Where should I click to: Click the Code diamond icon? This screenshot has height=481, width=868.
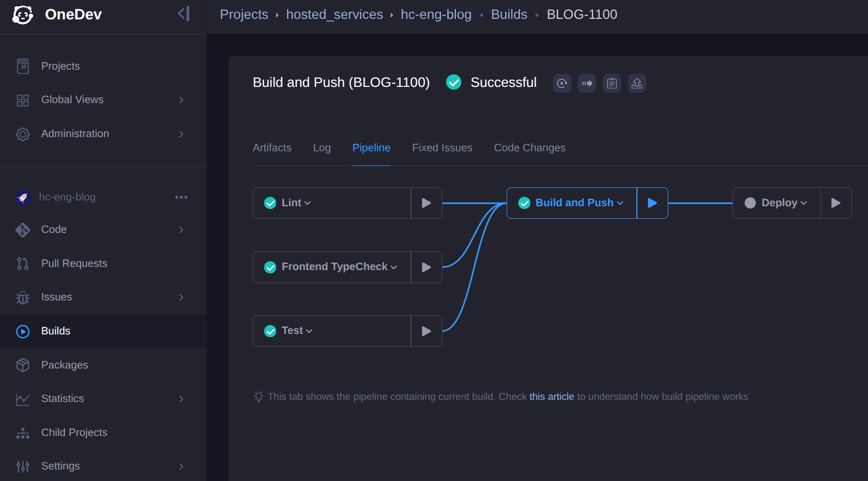tap(23, 230)
